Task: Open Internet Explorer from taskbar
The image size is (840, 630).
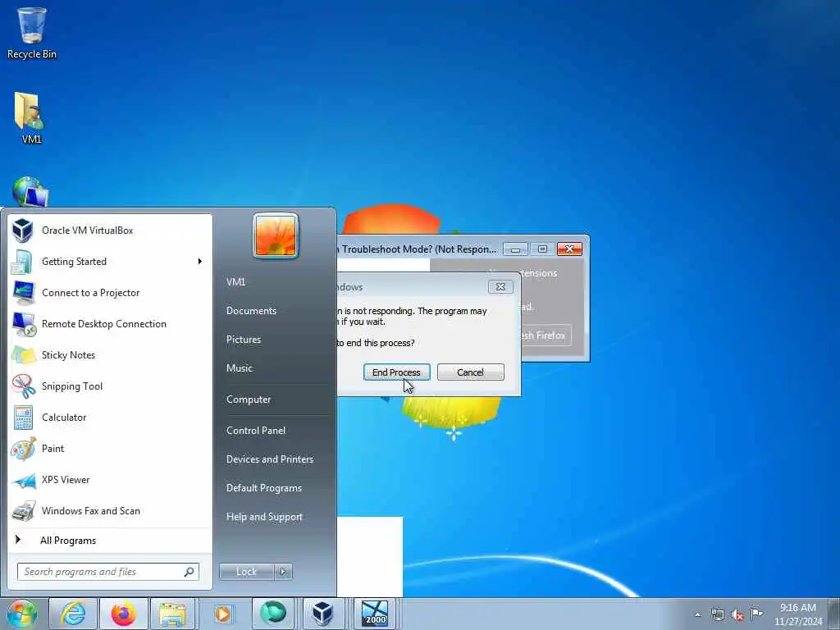Action: click(x=73, y=614)
